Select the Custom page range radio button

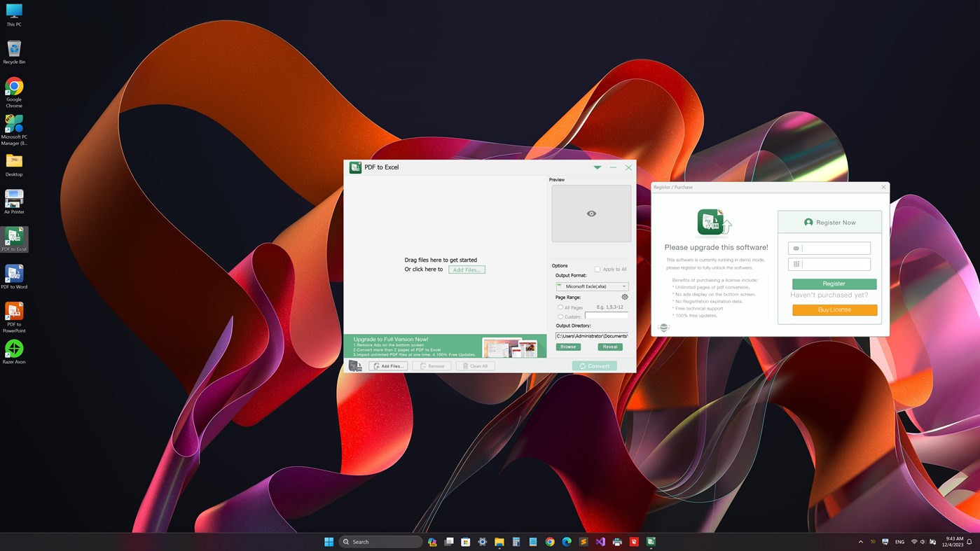tap(560, 317)
